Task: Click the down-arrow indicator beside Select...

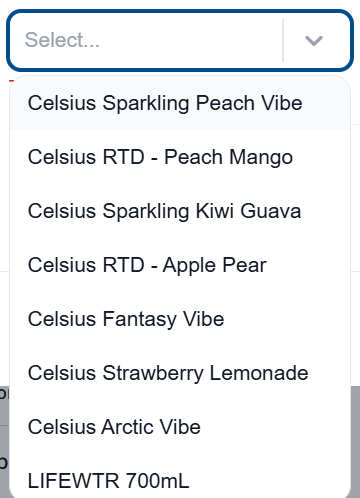Action: coord(314,41)
